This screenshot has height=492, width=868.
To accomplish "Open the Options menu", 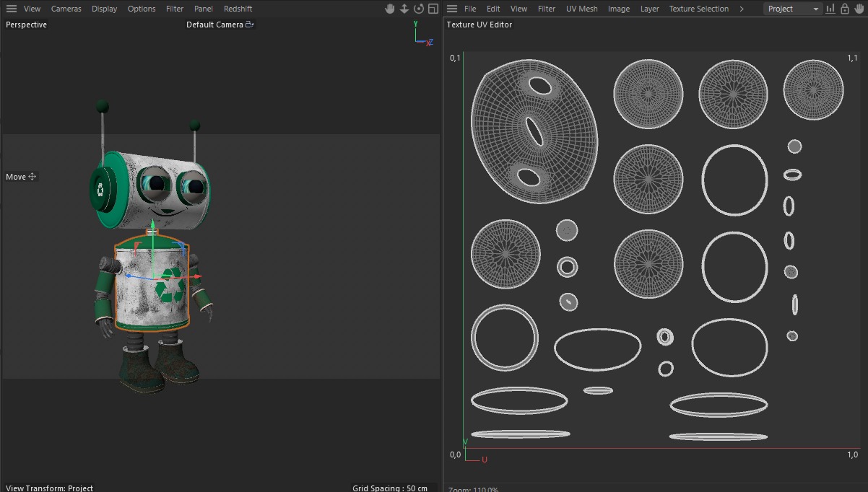I will click(x=142, y=9).
